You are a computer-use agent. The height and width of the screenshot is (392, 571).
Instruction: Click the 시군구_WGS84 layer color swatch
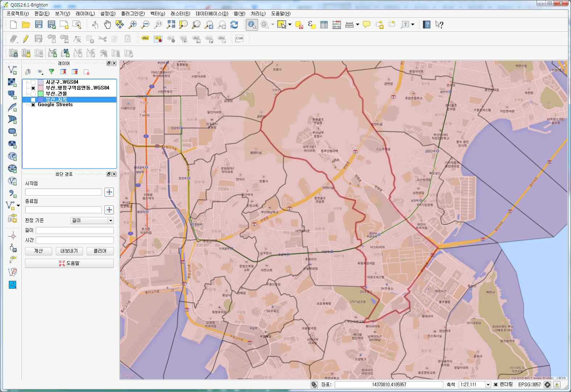pyautogui.click(x=41, y=82)
